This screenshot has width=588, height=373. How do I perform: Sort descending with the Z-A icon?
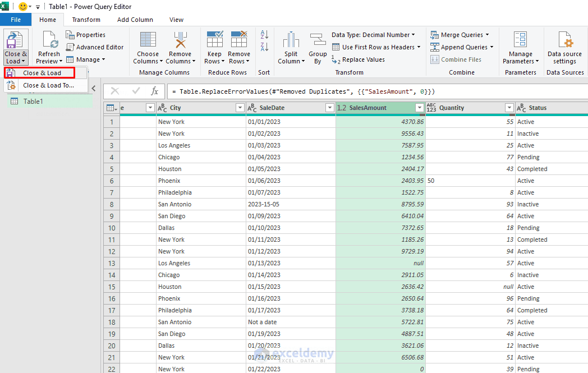click(x=264, y=47)
